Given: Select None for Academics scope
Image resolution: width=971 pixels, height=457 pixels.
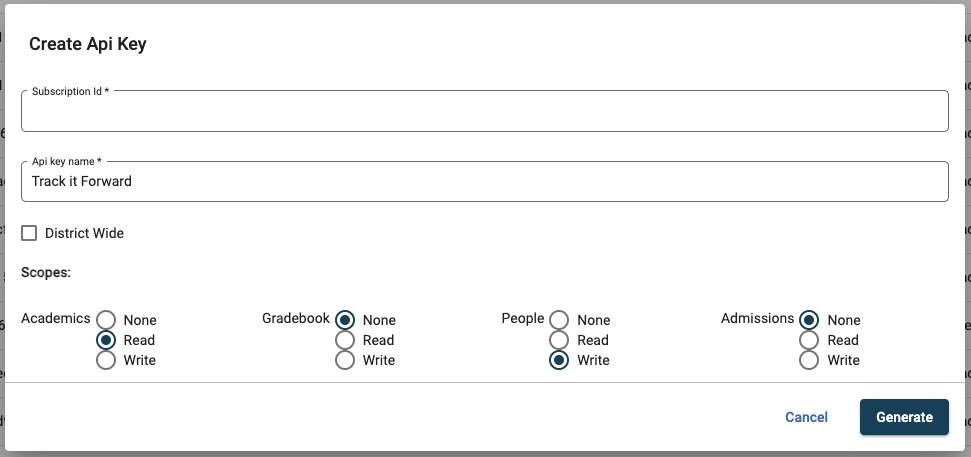Looking at the screenshot, I should pos(106,320).
